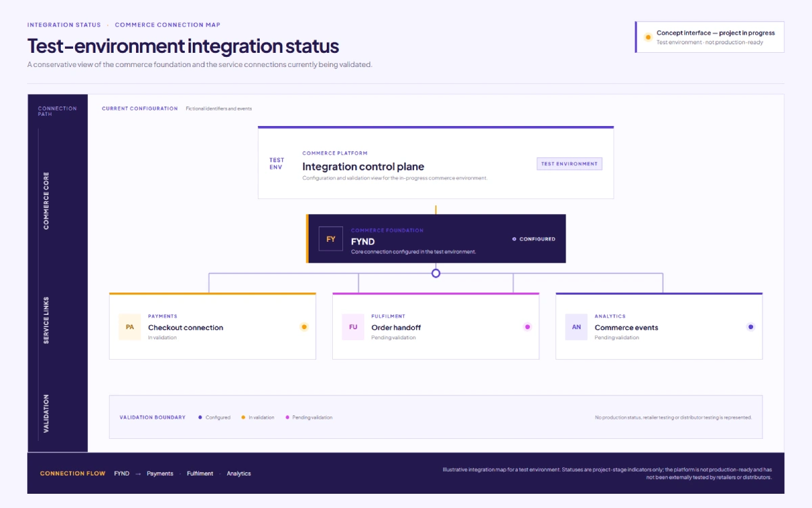The height and width of the screenshot is (508, 812).
Task: Click the In validation legend dot
Action: pyautogui.click(x=244, y=417)
